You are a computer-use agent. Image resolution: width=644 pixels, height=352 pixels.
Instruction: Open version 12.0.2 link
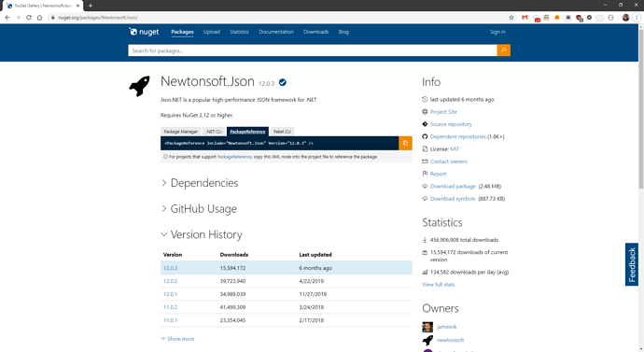tap(171, 281)
